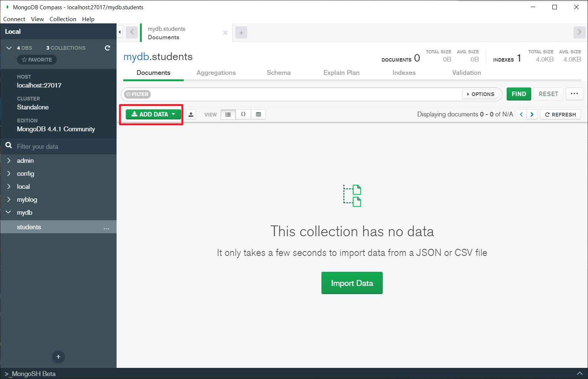Switch to Explain Plan tab
This screenshot has width=588, height=379.
341,73
